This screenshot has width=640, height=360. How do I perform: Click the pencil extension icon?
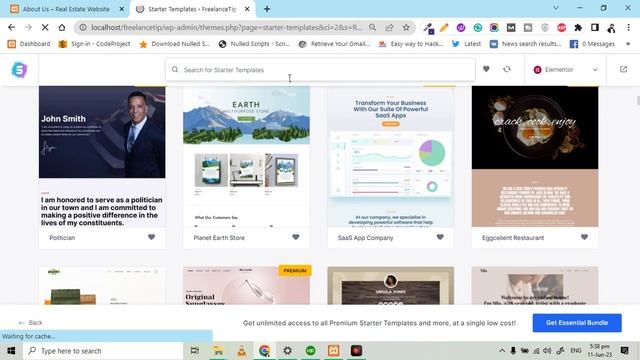[x=444, y=27]
